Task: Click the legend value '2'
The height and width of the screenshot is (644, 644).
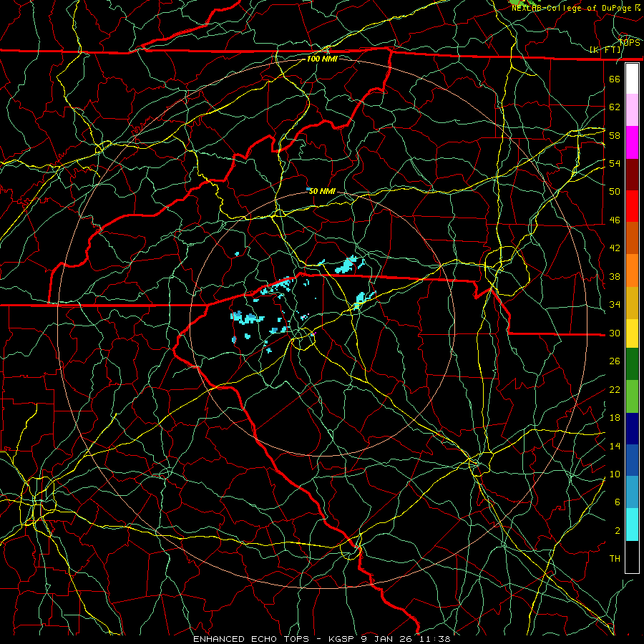Action: click(x=618, y=531)
